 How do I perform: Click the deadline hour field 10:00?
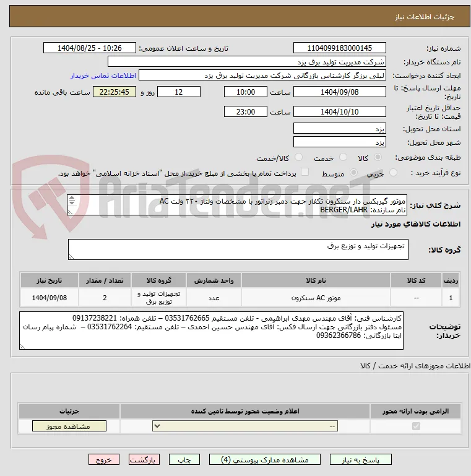(246, 92)
